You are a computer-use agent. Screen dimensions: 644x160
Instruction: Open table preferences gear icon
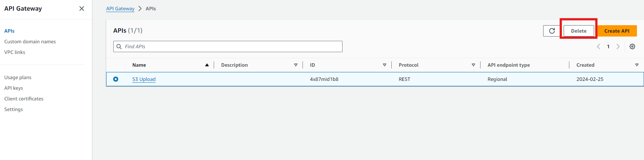tap(632, 46)
